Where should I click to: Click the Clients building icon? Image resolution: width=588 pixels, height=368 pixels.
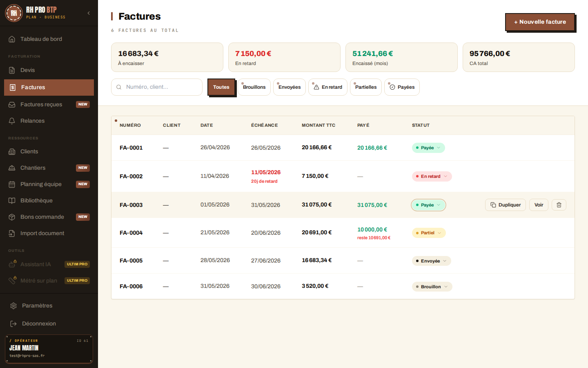(12, 152)
